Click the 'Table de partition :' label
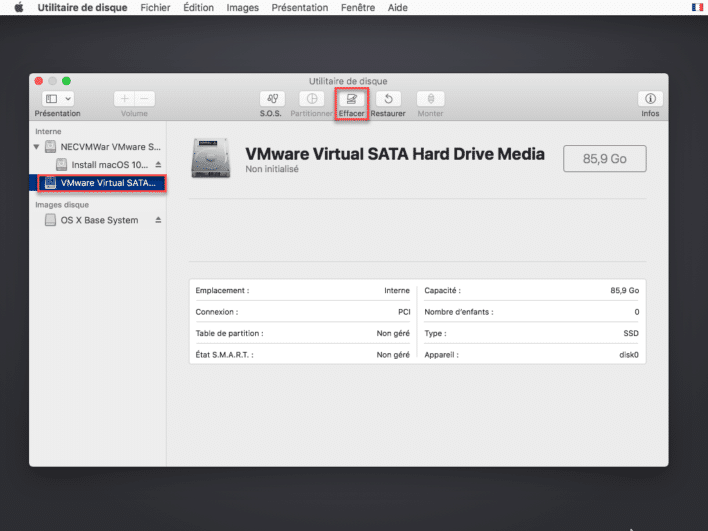 tap(229, 333)
